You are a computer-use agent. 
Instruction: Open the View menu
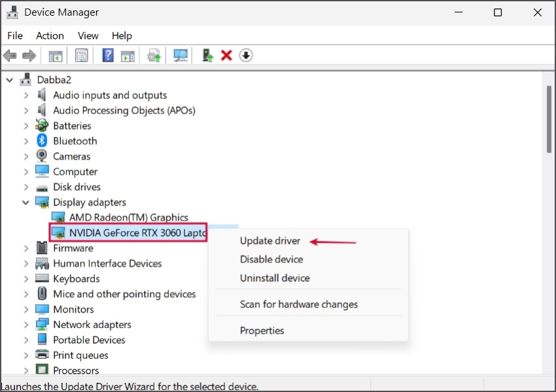(88, 36)
